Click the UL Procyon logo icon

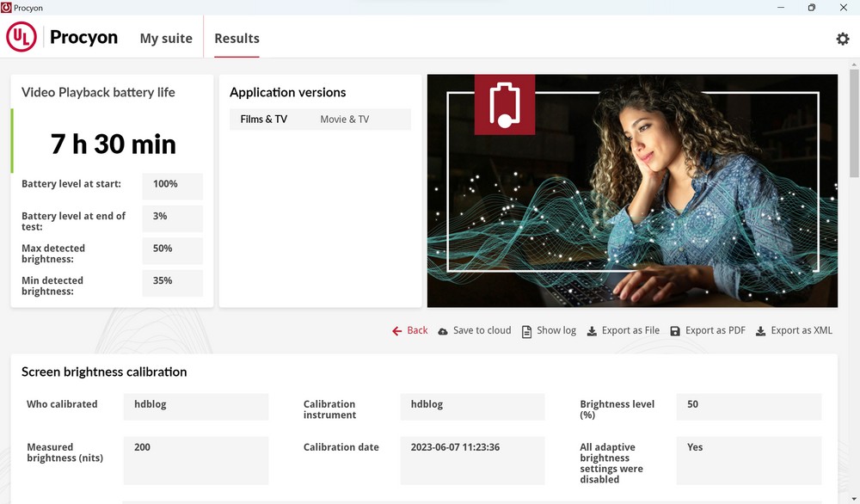click(x=21, y=38)
